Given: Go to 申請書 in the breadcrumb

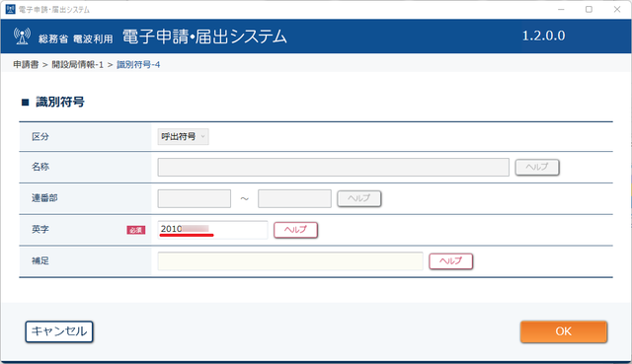Looking at the screenshot, I should [26, 64].
